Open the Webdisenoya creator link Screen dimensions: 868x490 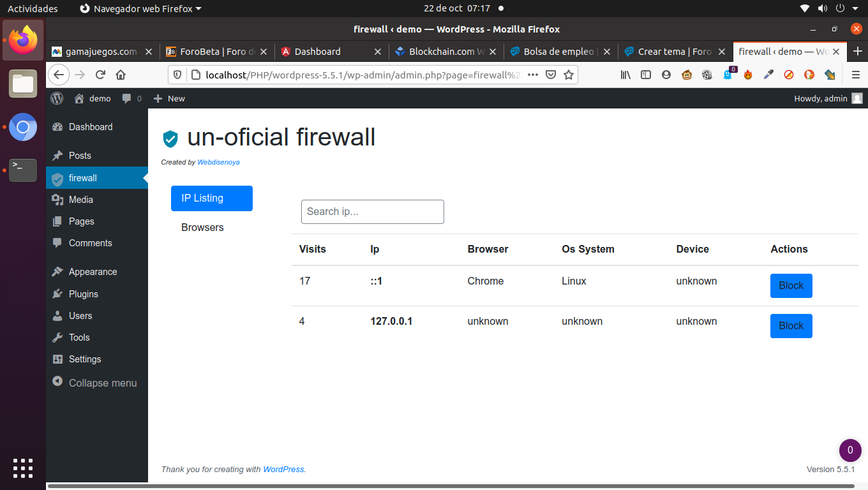tap(218, 162)
